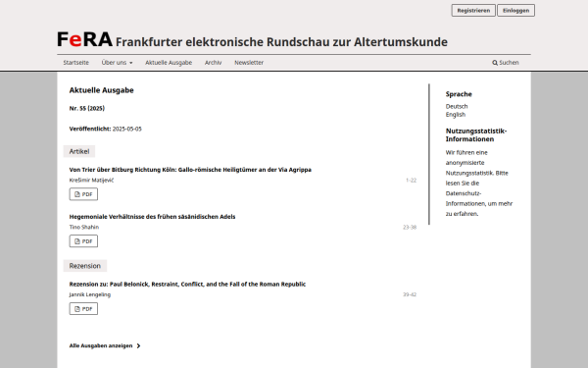
Task: Open the Newsletter menu item
Action: (x=249, y=63)
